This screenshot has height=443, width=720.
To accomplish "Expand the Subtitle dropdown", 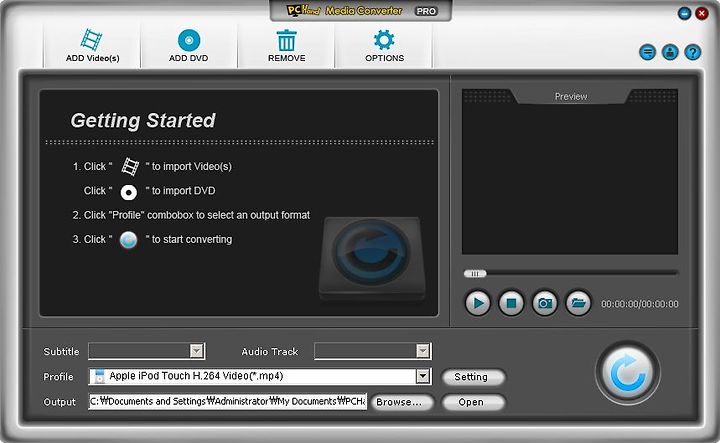I will pyautogui.click(x=197, y=351).
